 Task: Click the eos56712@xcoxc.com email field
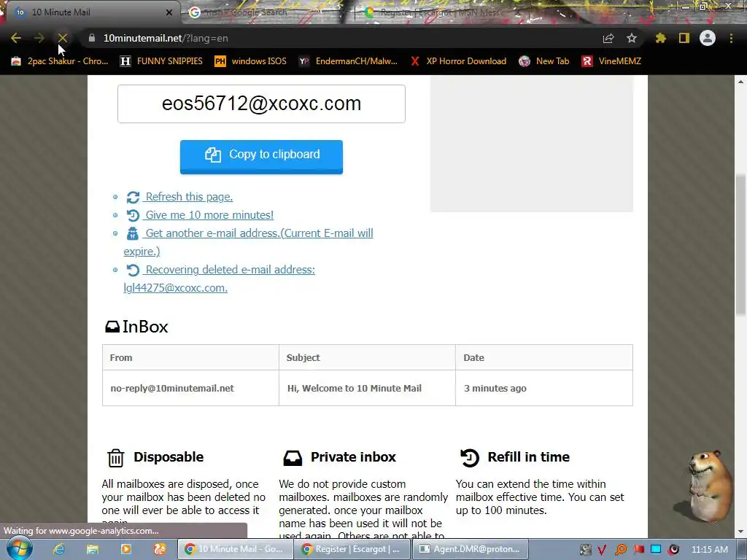(x=262, y=104)
